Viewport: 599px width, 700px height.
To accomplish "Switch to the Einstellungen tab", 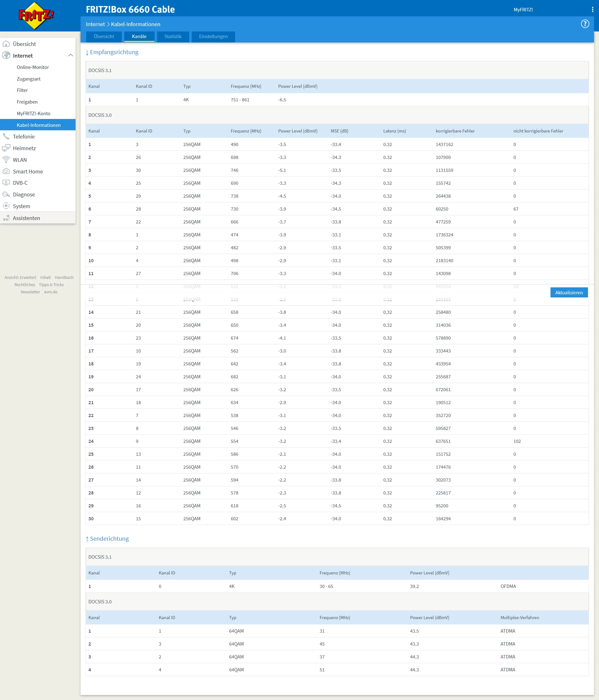I will click(x=213, y=37).
